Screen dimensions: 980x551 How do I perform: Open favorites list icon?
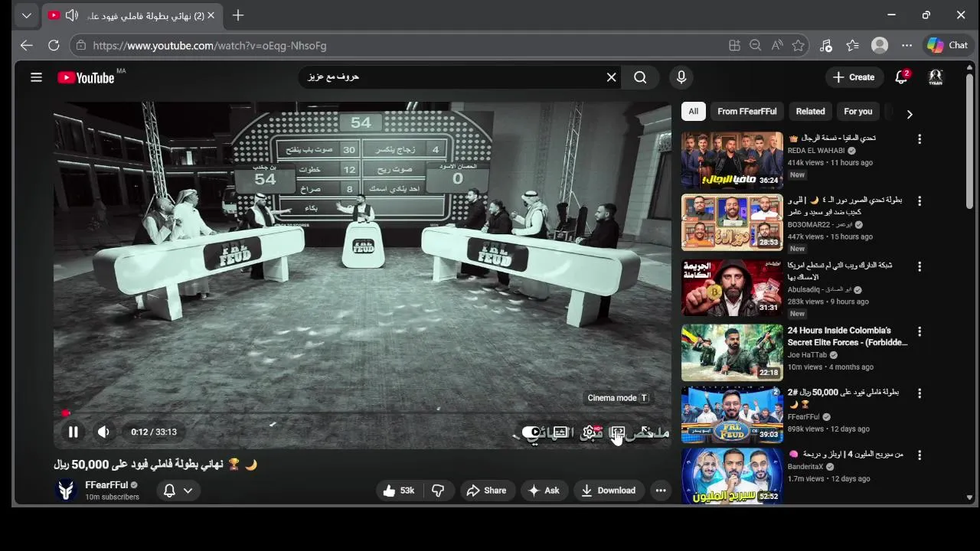[852, 46]
